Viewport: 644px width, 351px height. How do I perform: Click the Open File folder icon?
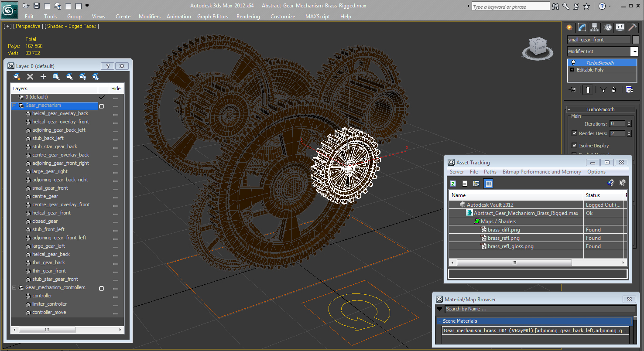pos(26,6)
